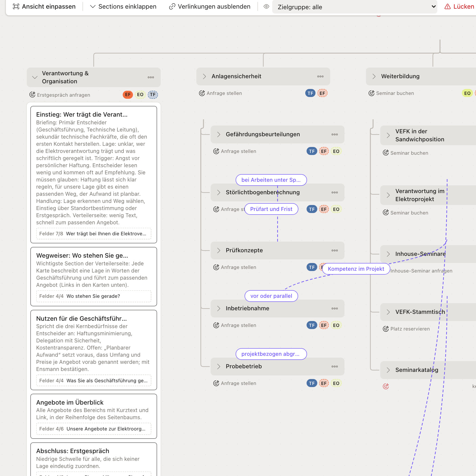The height and width of the screenshot is (476, 476).
Task: Open the three-dot menu of Gefährdungsbeurteilungen
Action: pyautogui.click(x=335, y=134)
